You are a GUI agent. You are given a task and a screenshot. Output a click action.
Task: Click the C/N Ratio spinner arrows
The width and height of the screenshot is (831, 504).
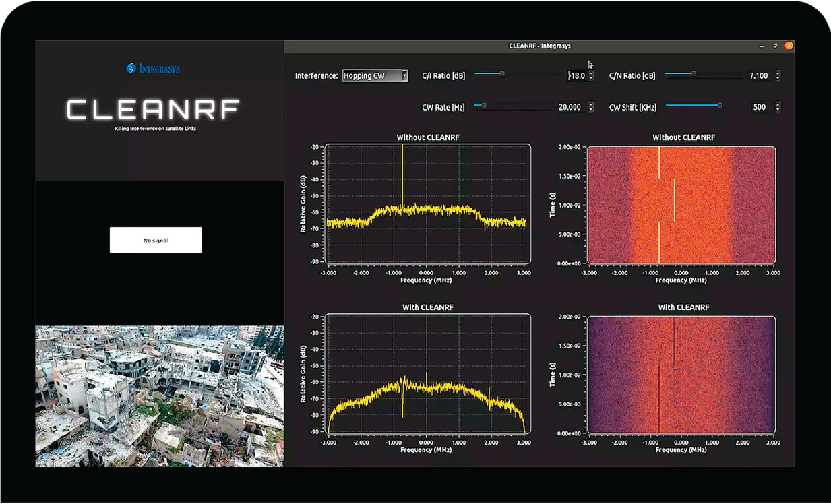[x=778, y=76]
